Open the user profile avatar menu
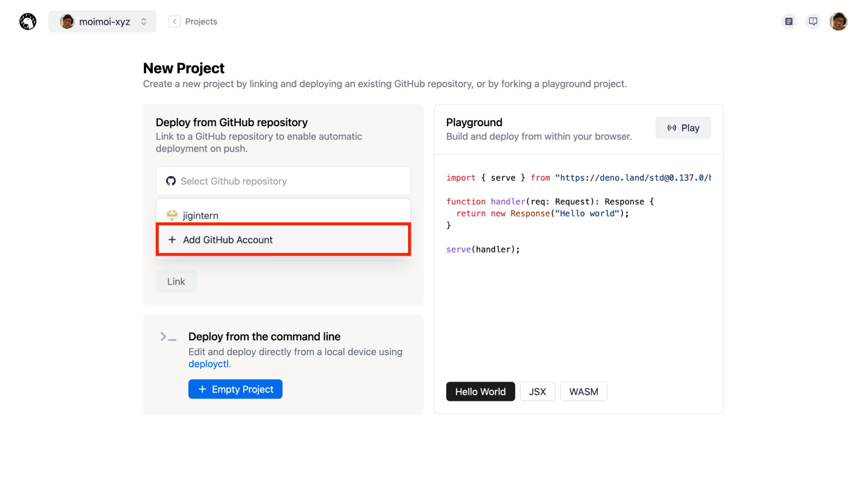Viewport: 867px width, 504px height. 838,21
